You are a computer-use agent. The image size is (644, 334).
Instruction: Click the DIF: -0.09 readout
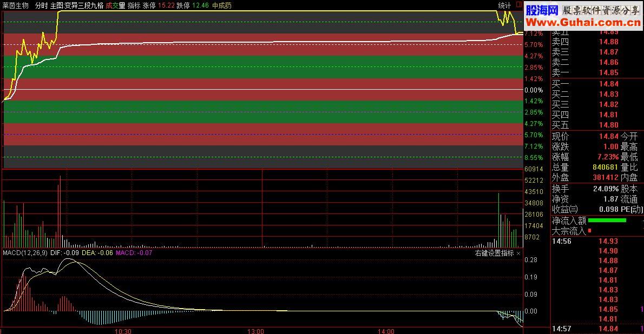point(65,253)
